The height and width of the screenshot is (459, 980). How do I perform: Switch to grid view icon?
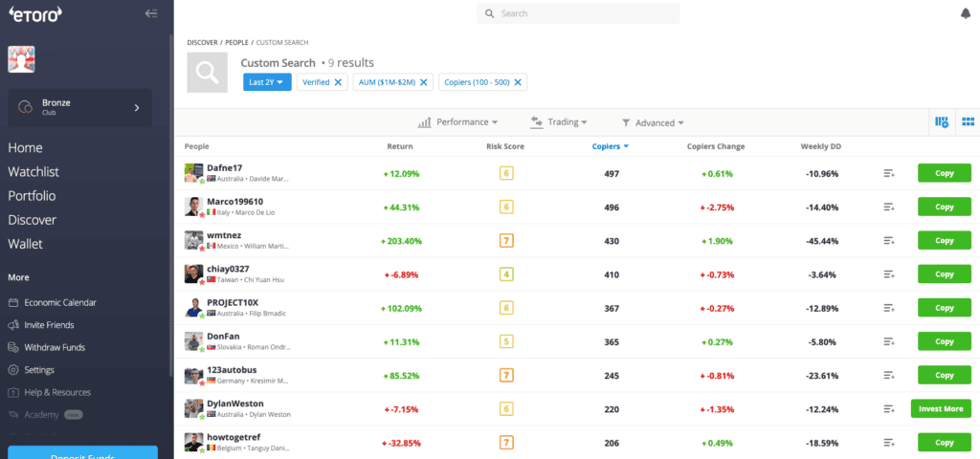tap(968, 122)
